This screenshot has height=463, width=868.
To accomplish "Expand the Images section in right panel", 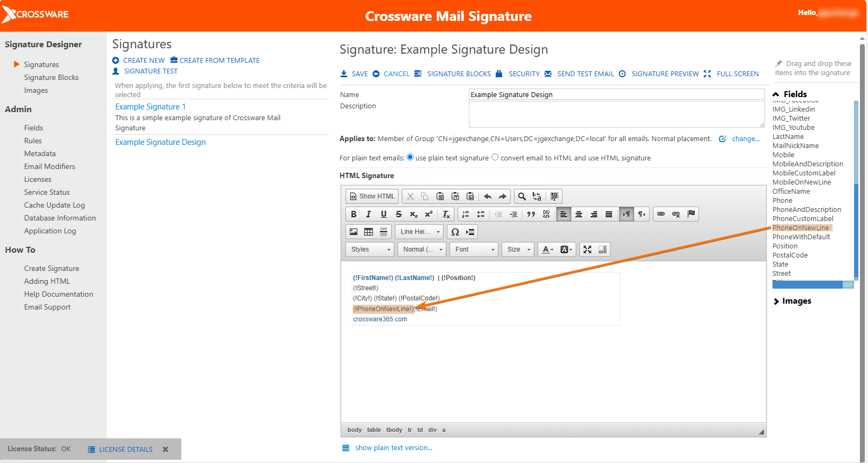I will [796, 301].
